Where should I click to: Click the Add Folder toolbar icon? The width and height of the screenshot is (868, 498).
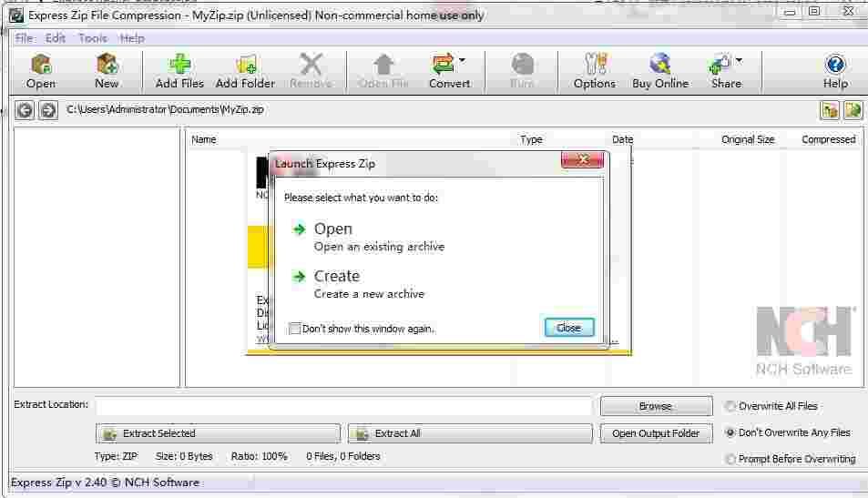coord(246,65)
